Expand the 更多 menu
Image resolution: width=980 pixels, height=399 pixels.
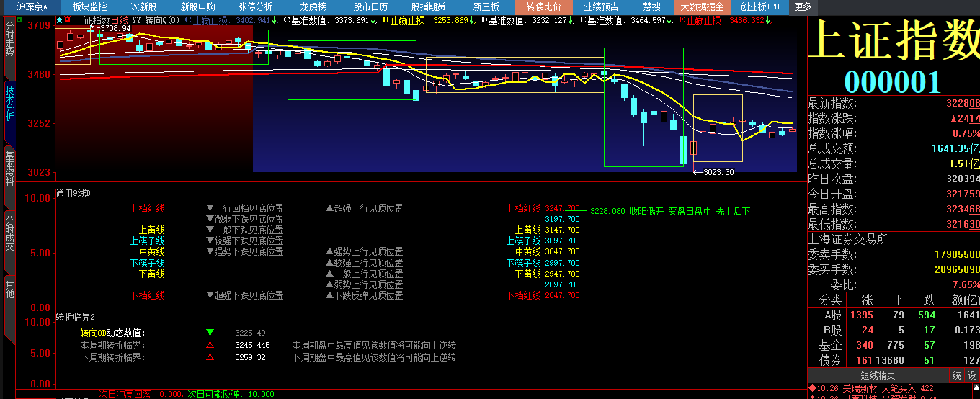click(803, 6)
